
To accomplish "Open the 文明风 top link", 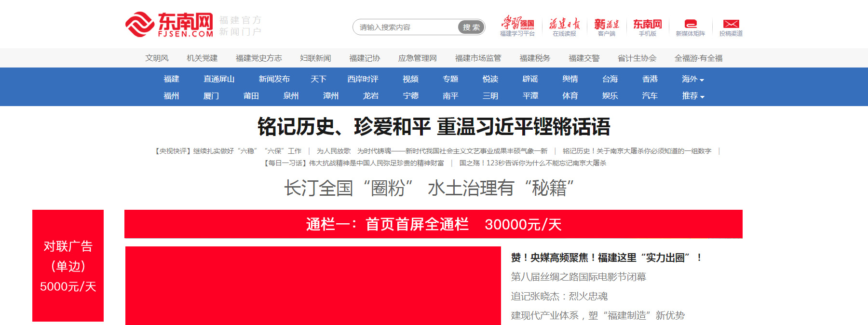I will coord(157,58).
